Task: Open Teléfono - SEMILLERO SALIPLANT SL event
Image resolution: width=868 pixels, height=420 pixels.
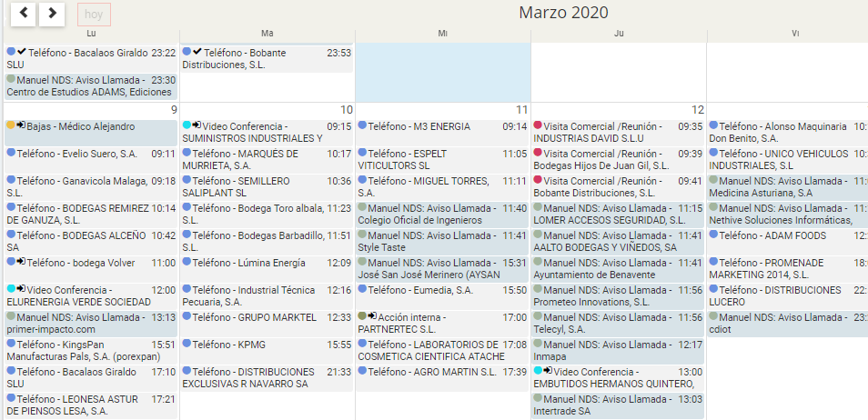Action: [x=267, y=187]
